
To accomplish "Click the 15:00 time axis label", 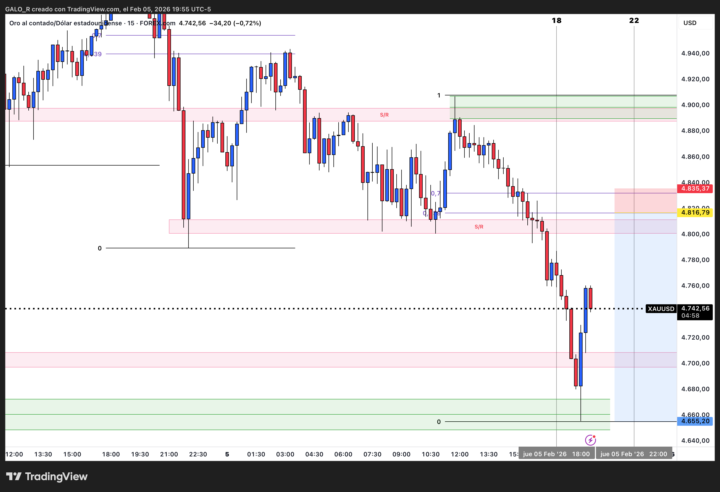I will 72,454.
